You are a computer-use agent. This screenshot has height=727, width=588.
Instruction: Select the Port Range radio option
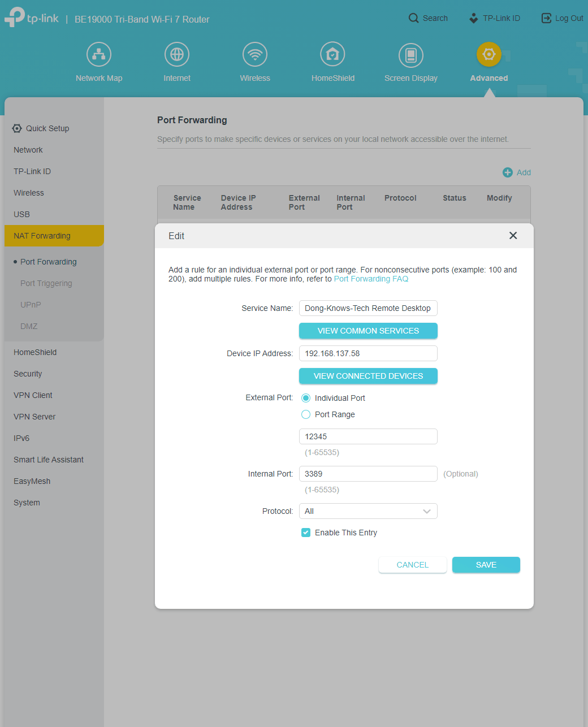click(x=306, y=414)
